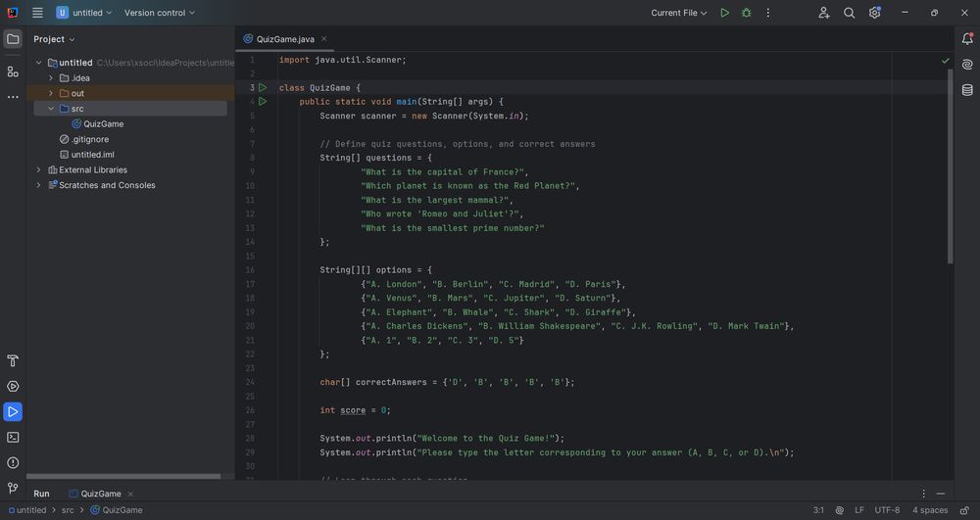Open the Git version control tool window
This screenshot has height=520, width=980.
(x=13, y=488)
